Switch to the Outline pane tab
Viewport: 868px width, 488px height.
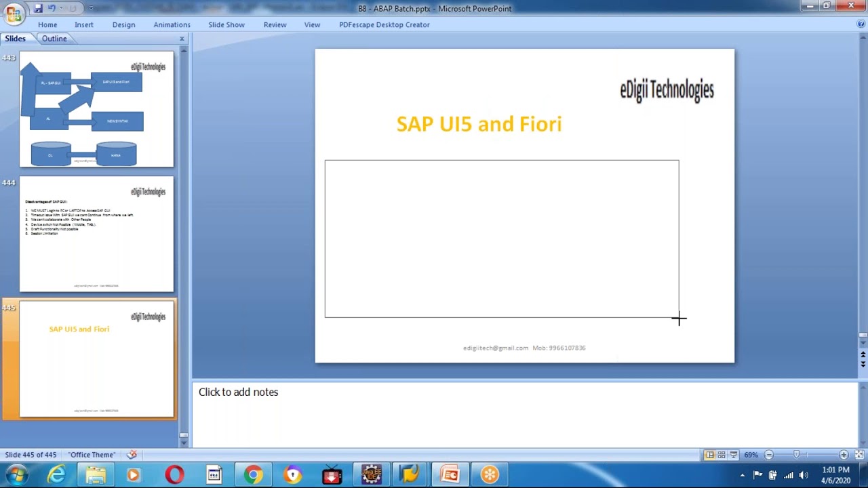click(x=54, y=39)
